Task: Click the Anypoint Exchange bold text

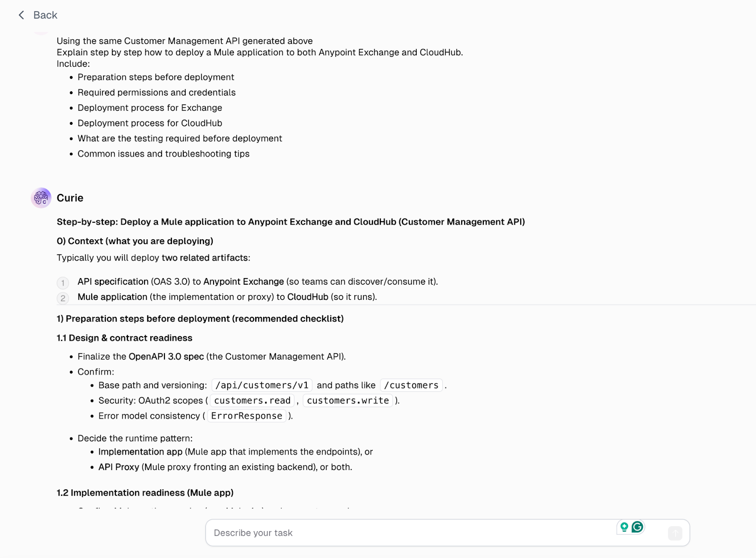Action: coord(243,281)
